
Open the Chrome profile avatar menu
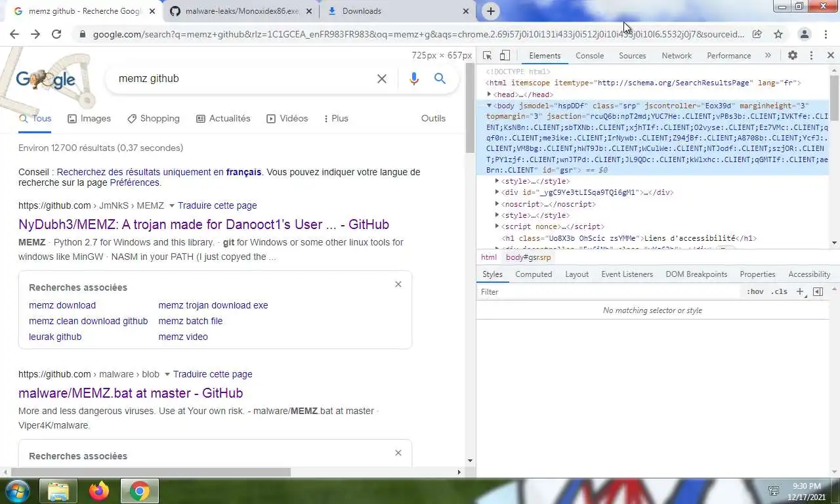tap(804, 34)
